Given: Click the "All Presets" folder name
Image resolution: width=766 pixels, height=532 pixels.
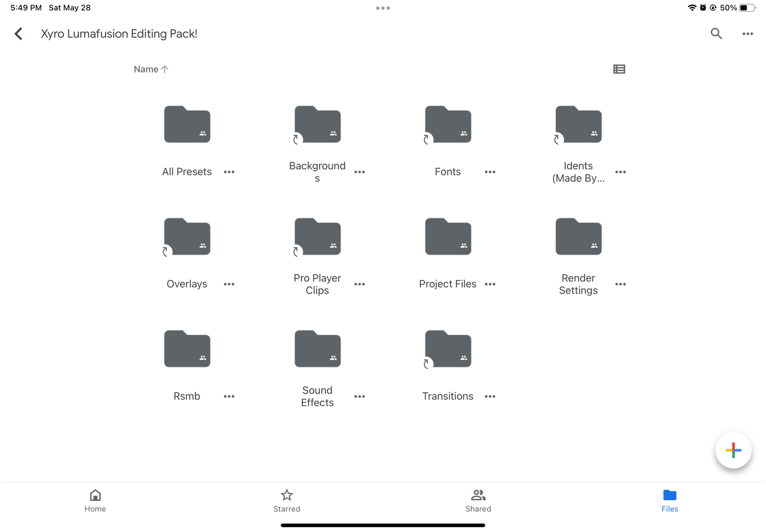Looking at the screenshot, I should tap(187, 172).
